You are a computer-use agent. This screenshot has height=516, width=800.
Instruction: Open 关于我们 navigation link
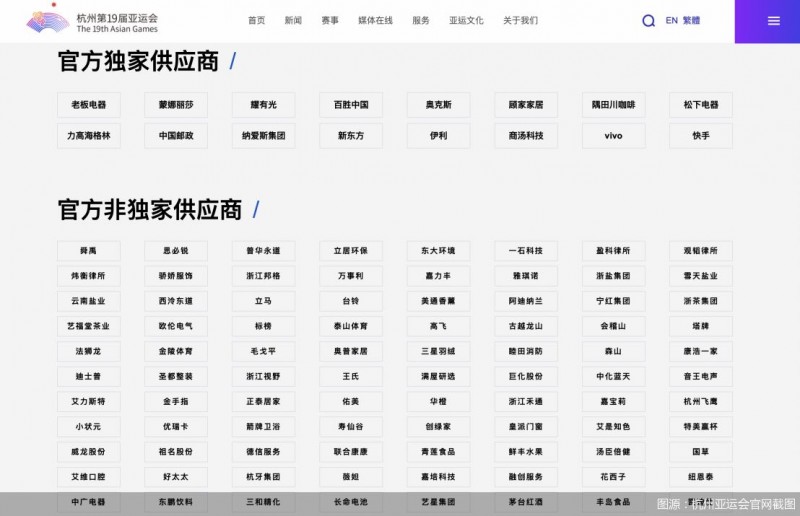click(520, 20)
